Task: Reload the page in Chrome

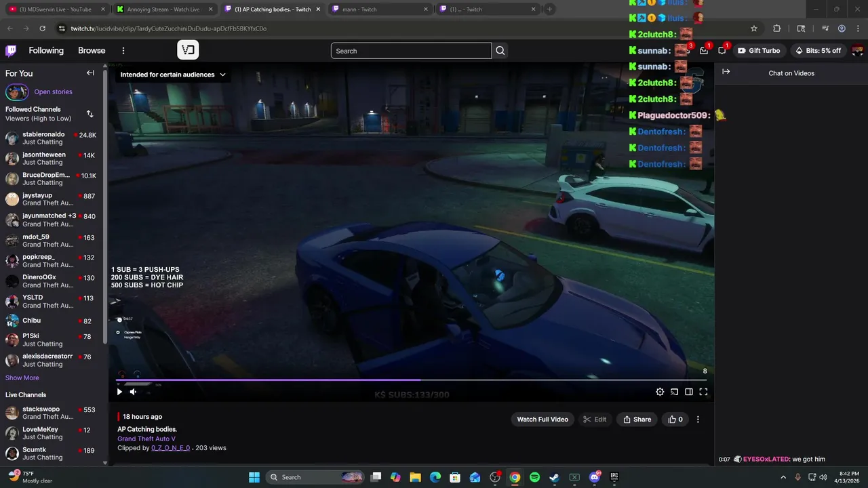Action: pyautogui.click(x=43, y=28)
